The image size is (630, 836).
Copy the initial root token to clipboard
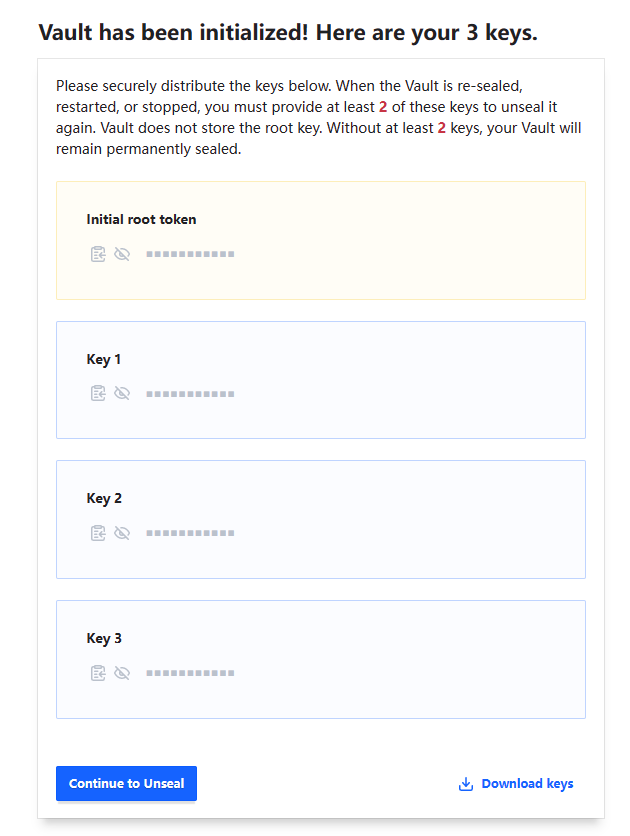click(98, 254)
